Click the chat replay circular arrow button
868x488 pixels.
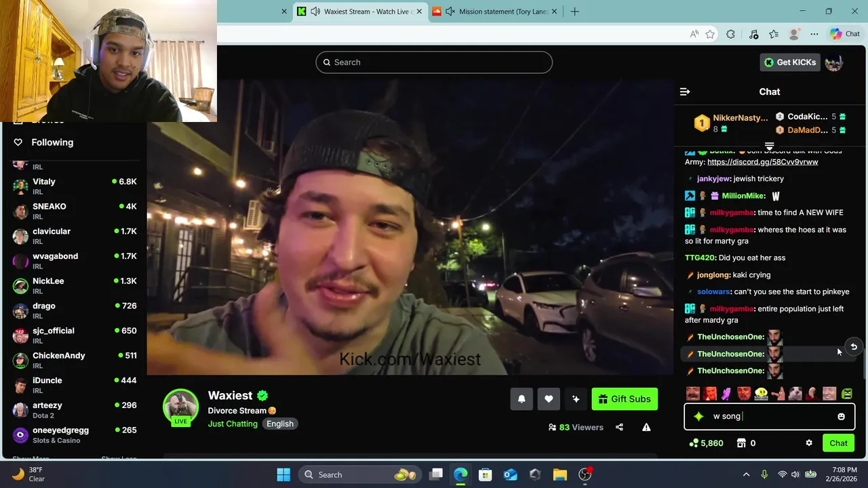point(854,347)
